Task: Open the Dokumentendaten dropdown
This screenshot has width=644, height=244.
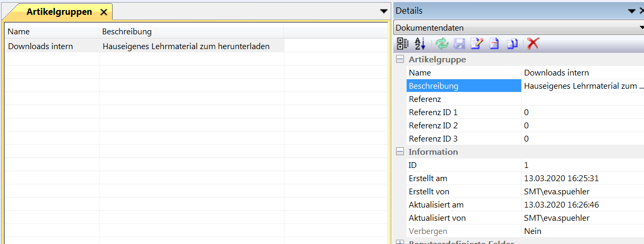Action: (641, 28)
